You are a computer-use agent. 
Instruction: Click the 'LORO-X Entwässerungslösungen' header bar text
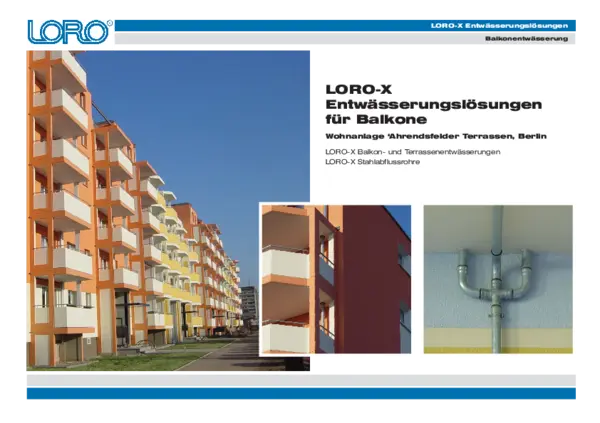(x=499, y=26)
